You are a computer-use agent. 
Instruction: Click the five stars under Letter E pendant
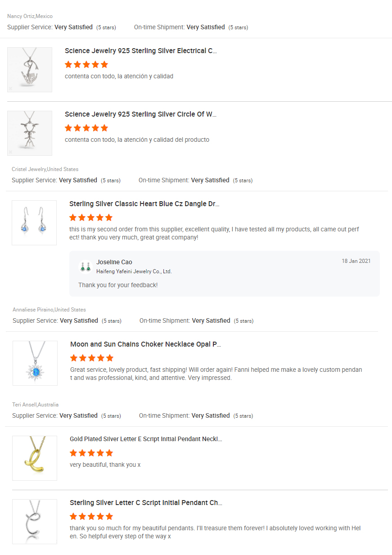click(91, 453)
